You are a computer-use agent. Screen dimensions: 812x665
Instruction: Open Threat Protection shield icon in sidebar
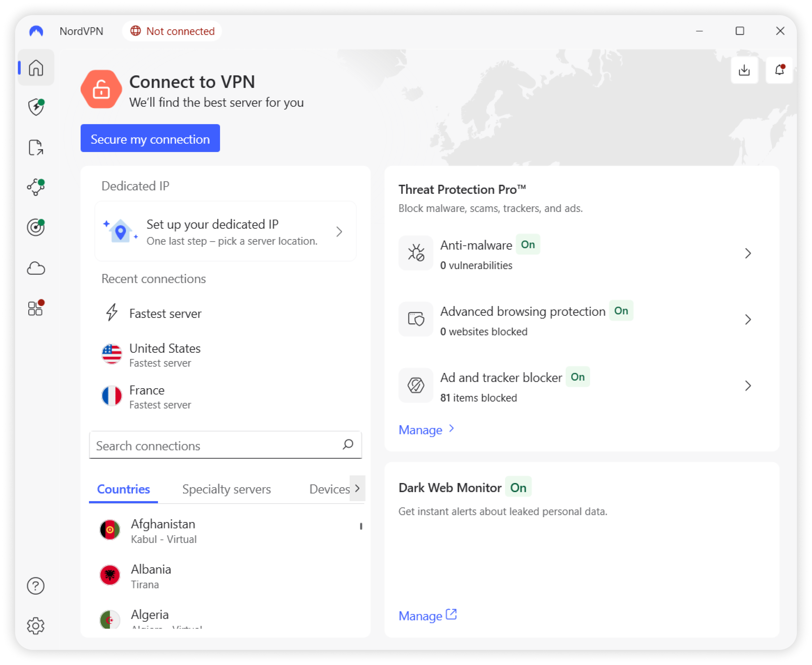36,107
